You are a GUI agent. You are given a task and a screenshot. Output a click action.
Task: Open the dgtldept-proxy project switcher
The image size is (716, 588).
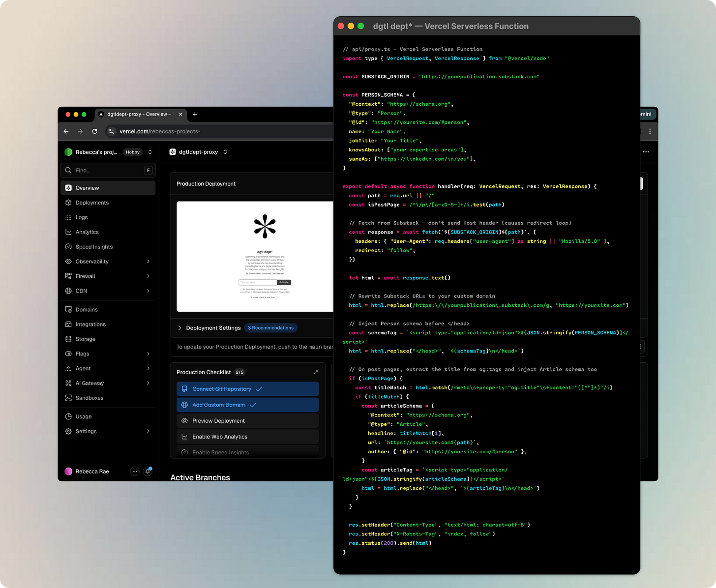[225, 152]
